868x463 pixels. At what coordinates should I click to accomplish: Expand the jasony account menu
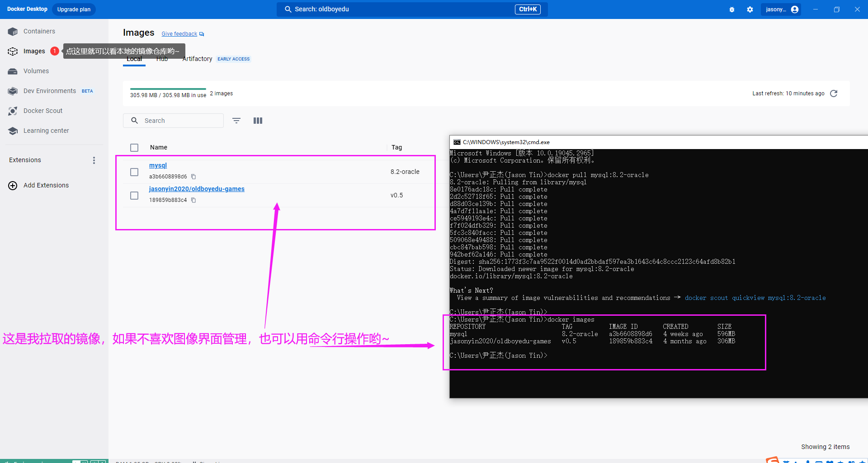pyautogui.click(x=782, y=9)
